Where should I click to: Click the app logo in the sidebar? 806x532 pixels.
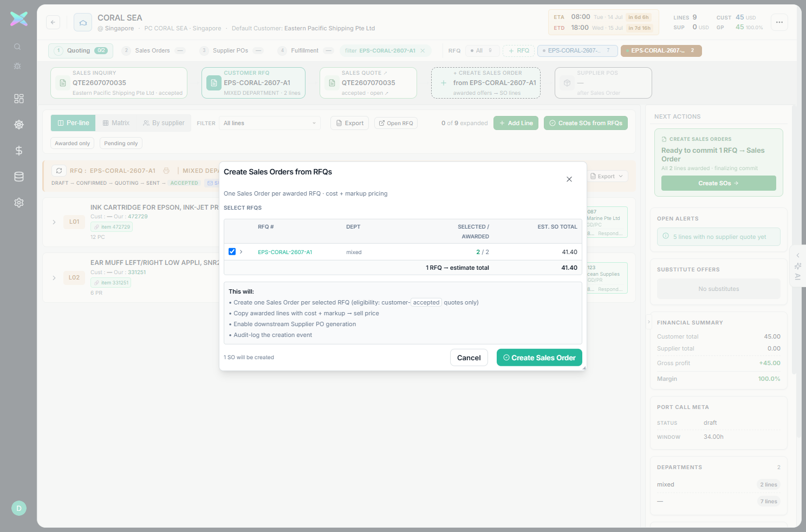click(19, 19)
